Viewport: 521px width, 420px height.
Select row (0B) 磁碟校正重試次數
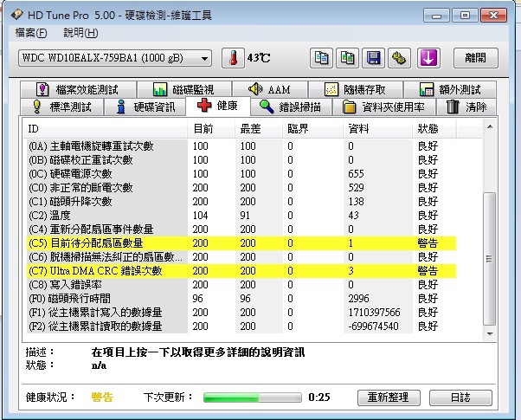[x=241, y=160]
